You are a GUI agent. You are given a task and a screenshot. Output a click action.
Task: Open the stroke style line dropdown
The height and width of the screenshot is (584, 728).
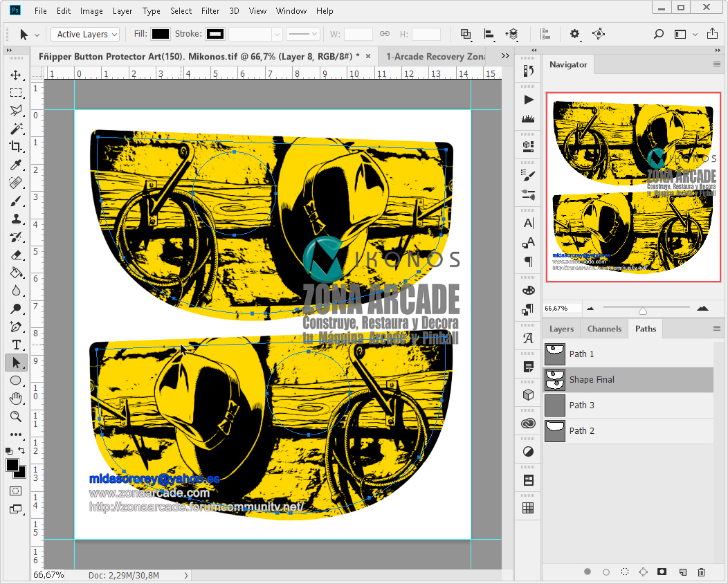click(x=303, y=34)
